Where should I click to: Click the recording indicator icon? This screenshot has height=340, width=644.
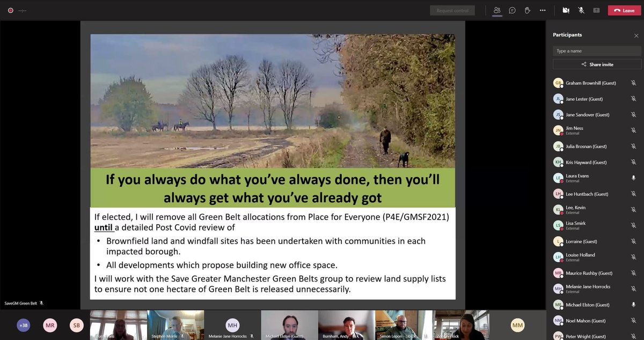[10, 10]
